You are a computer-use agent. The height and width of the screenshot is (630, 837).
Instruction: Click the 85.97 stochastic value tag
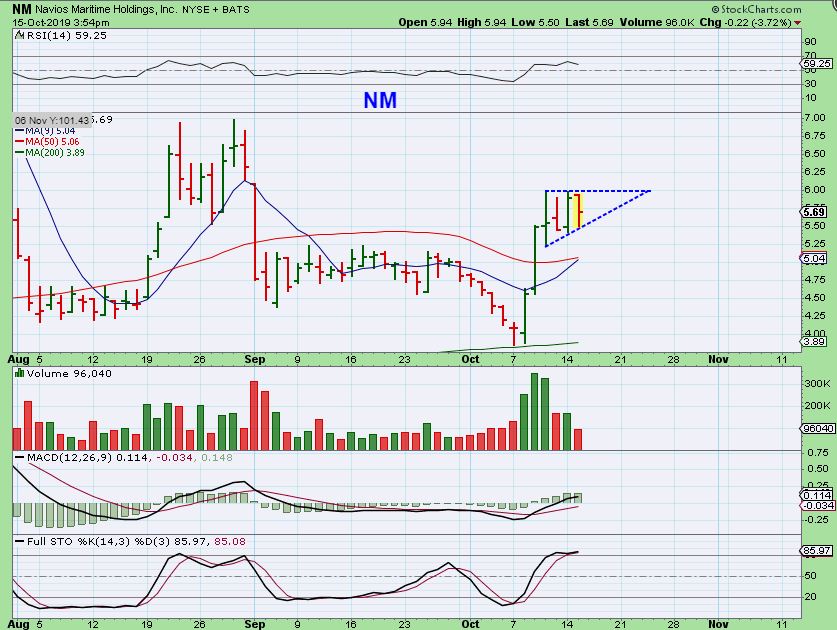(x=816, y=550)
